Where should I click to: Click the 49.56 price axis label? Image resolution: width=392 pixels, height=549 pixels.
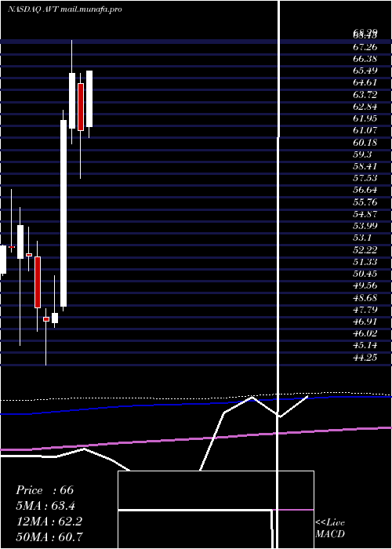[x=365, y=285]
